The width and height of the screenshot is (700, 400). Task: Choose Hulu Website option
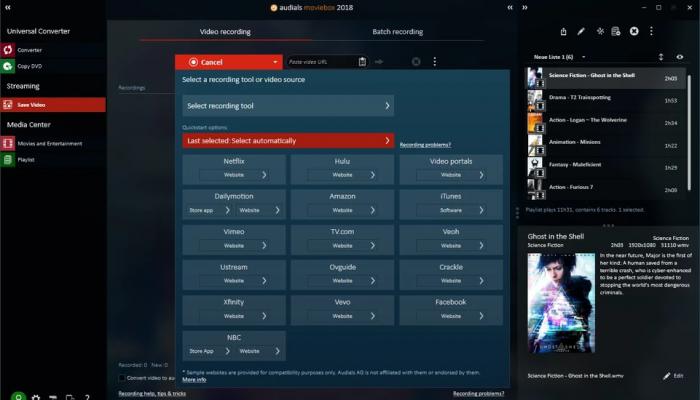click(x=342, y=175)
